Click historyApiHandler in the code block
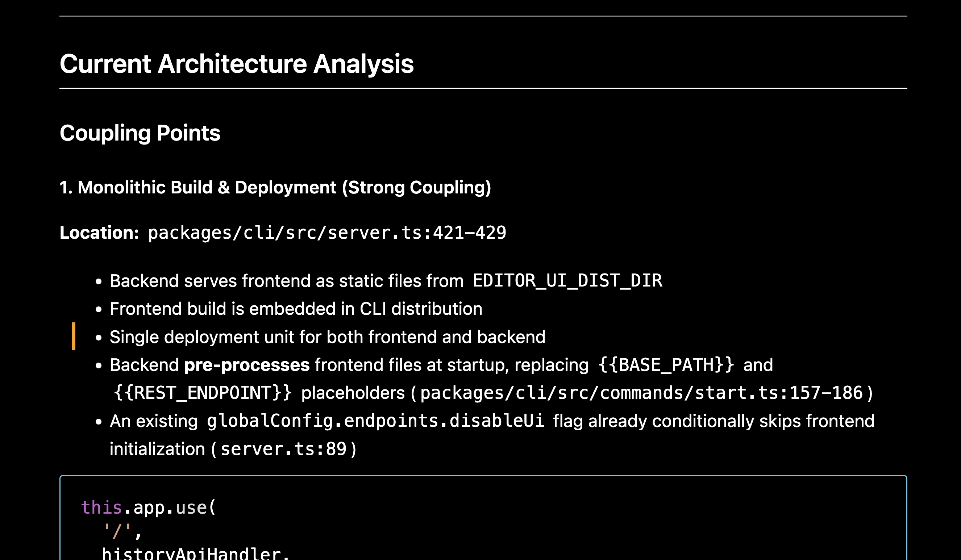Image resolution: width=961 pixels, height=560 pixels. (x=191, y=553)
